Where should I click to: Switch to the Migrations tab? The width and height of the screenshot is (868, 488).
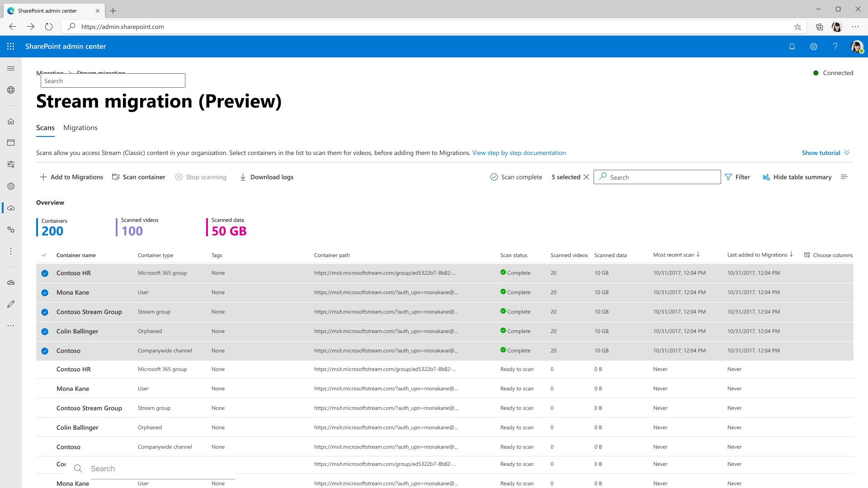pyautogui.click(x=80, y=127)
